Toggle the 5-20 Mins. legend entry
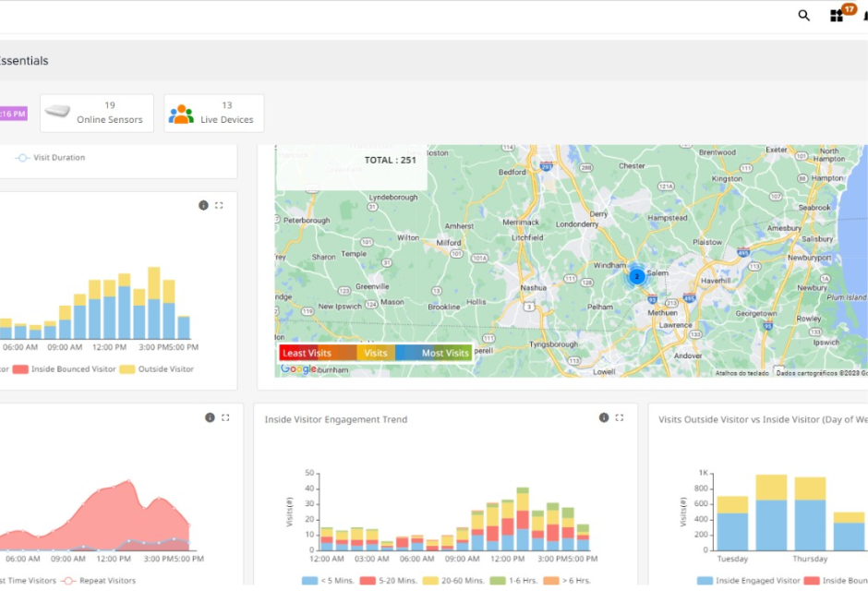Image resolution: width=868 pixels, height=603 pixels. 389,581
